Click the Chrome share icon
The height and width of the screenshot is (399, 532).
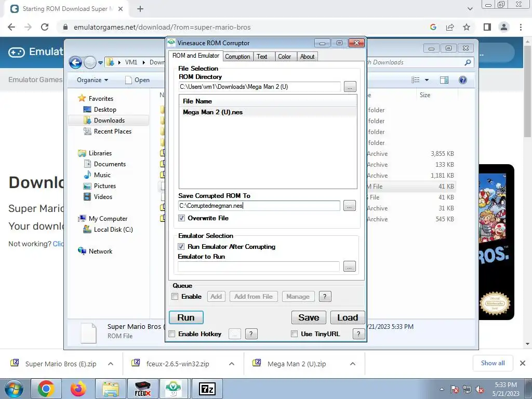tap(450, 27)
